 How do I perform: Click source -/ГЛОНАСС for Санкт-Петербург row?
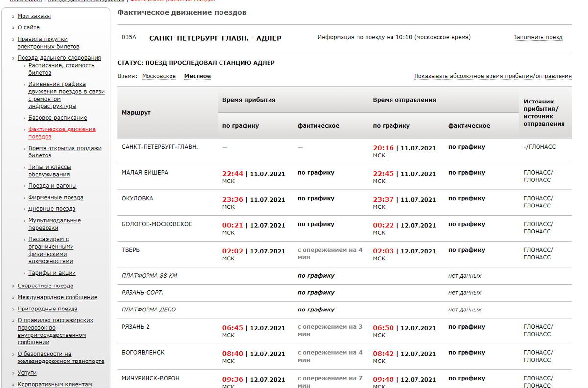click(539, 147)
